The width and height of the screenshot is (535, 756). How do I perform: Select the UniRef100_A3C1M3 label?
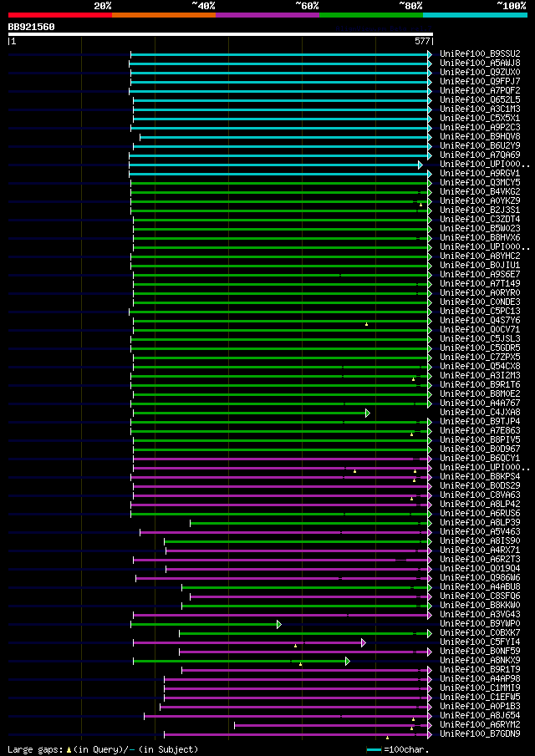pyautogui.click(x=480, y=109)
